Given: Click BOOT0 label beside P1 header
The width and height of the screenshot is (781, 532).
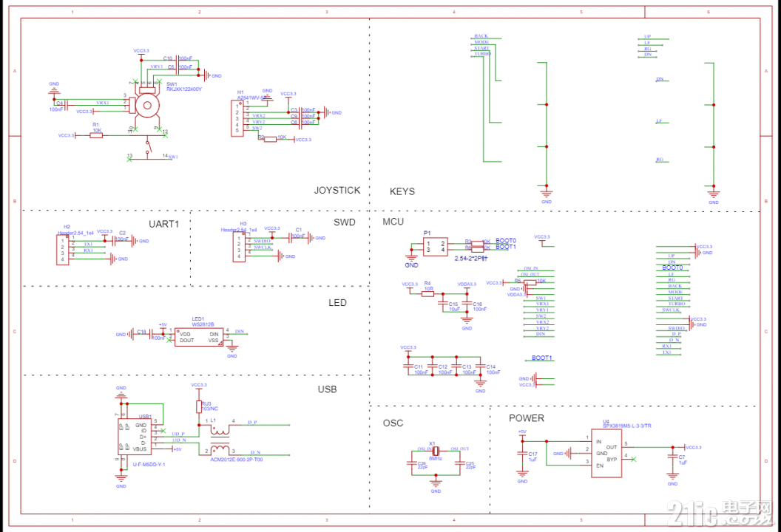Looking at the screenshot, I should point(506,241).
